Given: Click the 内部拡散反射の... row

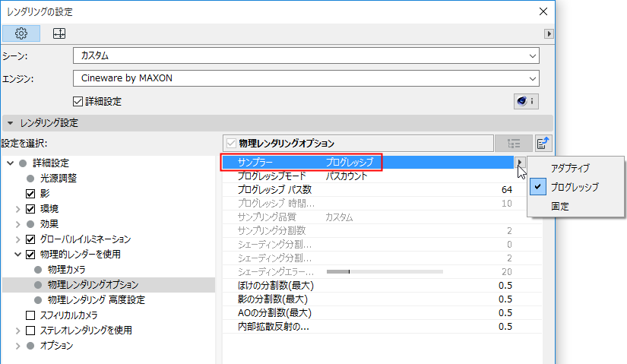Looking at the screenshot, I should [382, 327].
